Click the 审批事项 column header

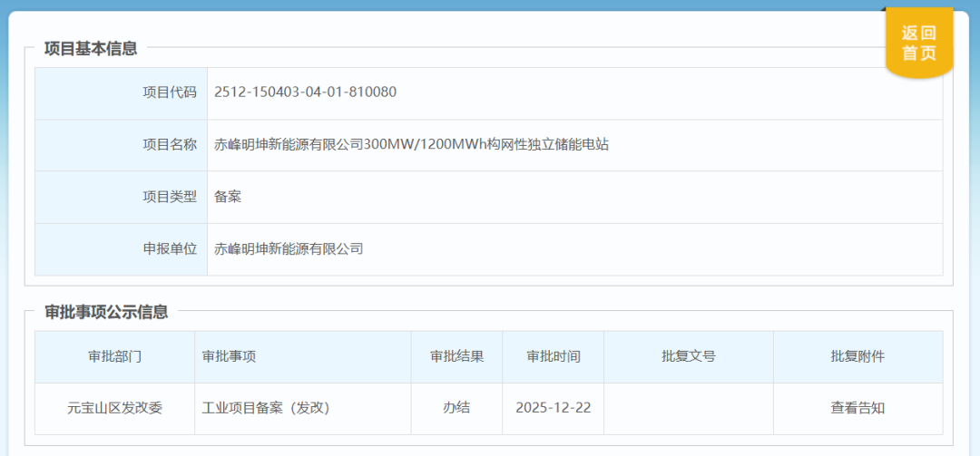229,356
